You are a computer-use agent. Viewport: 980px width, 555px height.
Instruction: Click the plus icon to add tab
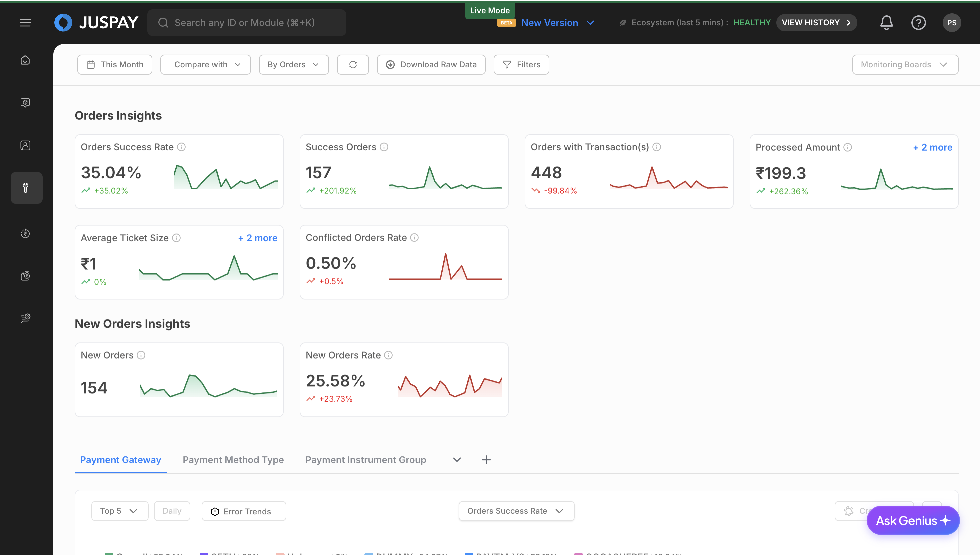[x=486, y=460]
